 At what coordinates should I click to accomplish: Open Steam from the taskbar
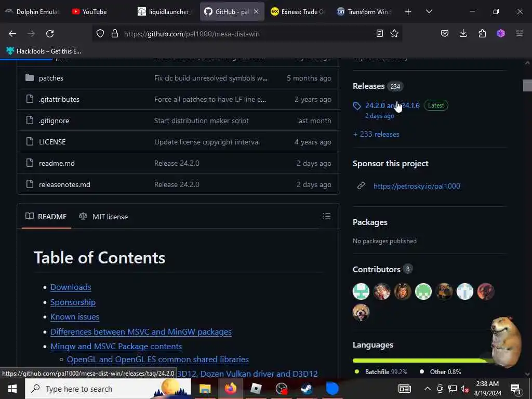point(307,389)
